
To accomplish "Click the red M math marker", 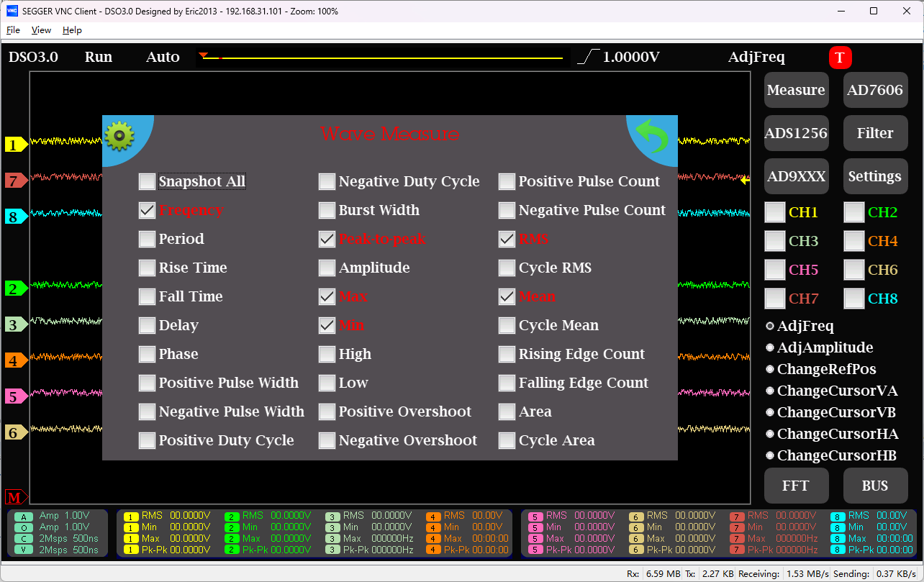I will point(16,498).
